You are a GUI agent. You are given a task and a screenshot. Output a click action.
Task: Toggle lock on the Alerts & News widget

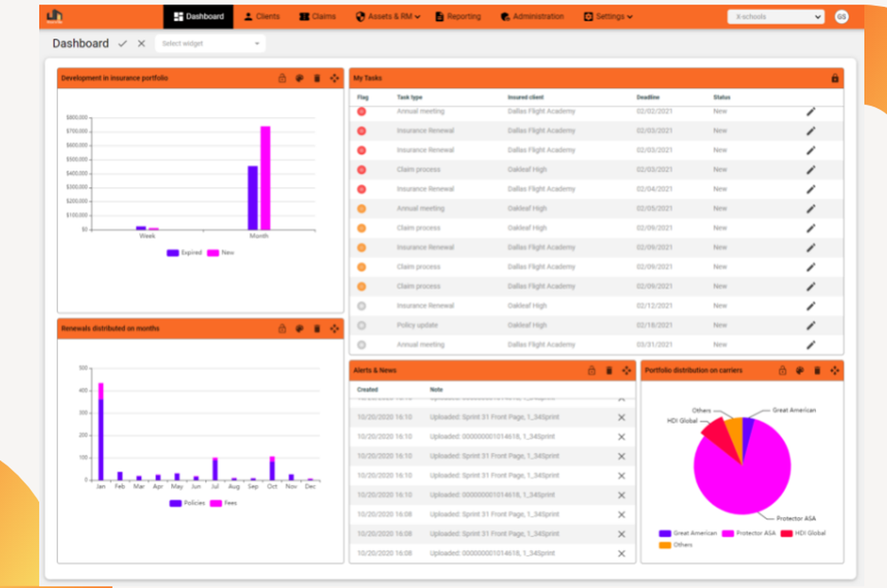click(x=591, y=371)
